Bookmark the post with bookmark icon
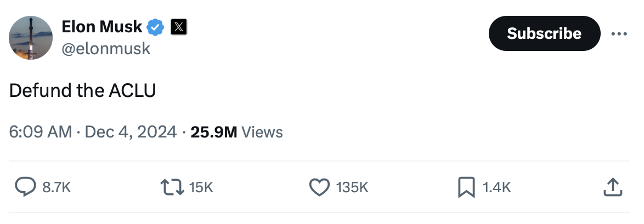The height and width of the screenshot is (224, 644). pos(466,187)
